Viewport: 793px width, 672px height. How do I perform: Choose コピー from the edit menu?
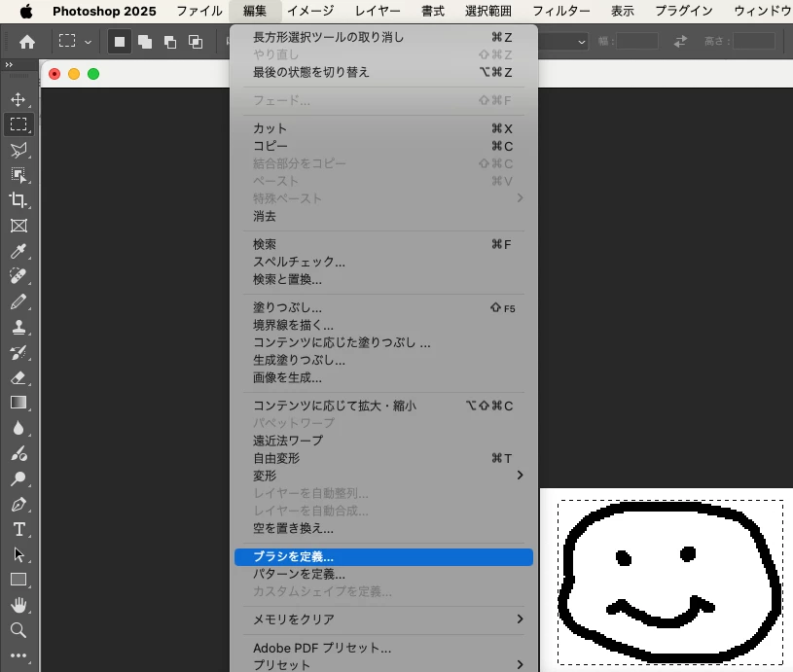[x=383, y=146]
